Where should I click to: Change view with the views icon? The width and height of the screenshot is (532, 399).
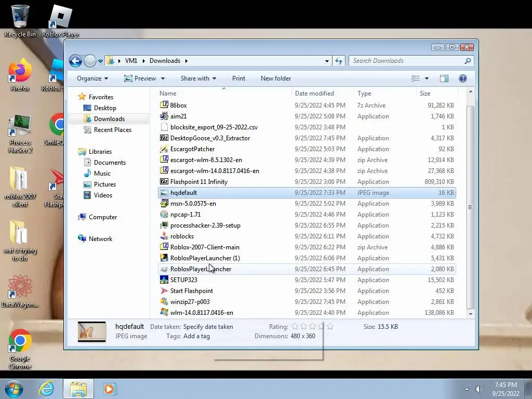(x=416, y=79)
